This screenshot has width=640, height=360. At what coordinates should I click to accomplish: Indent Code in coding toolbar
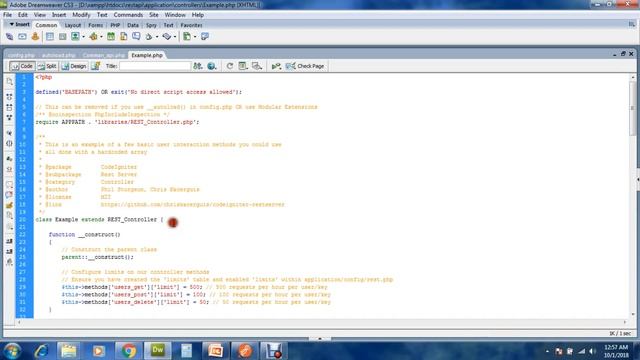point(9,242)
